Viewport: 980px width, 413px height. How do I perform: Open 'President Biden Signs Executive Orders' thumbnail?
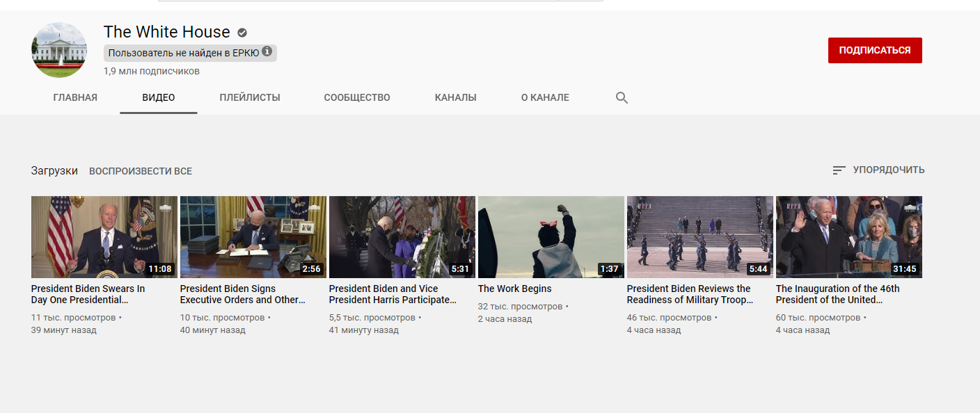click(x=253, y=237)
